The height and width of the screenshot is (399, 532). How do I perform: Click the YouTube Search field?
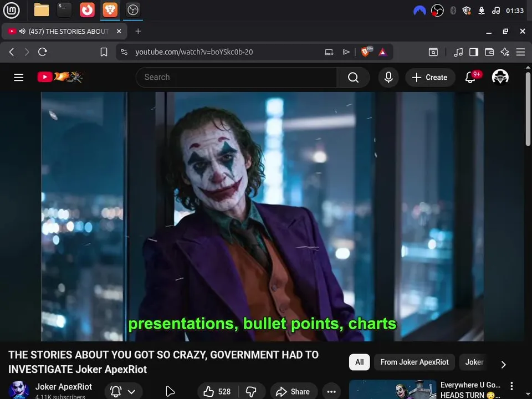(236, 78)
